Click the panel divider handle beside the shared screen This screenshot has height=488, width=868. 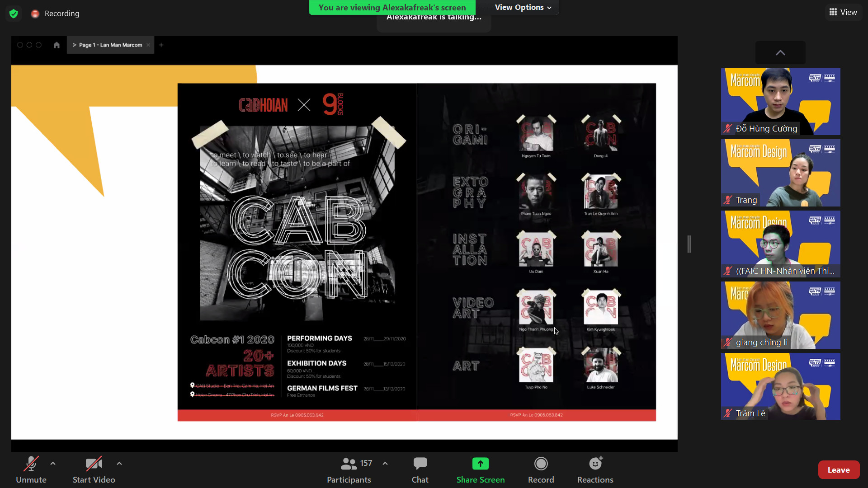pyautogui.click(x=689, y=244)
